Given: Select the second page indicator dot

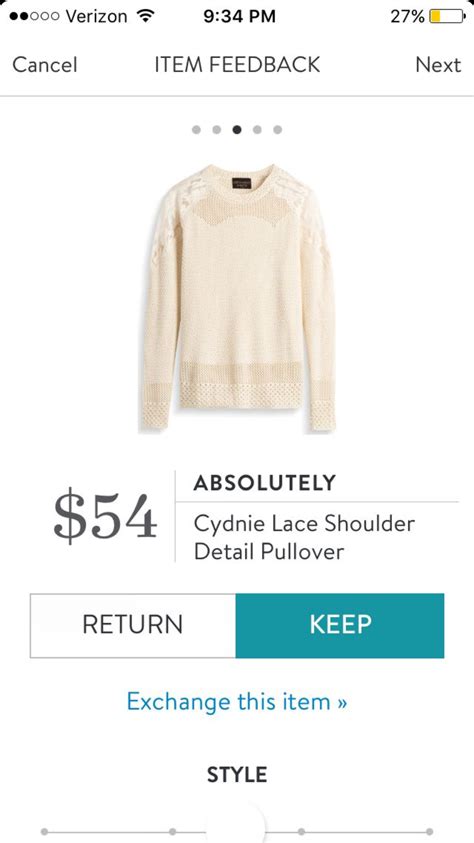Looking at the screenshot, I should click(217, 130).
